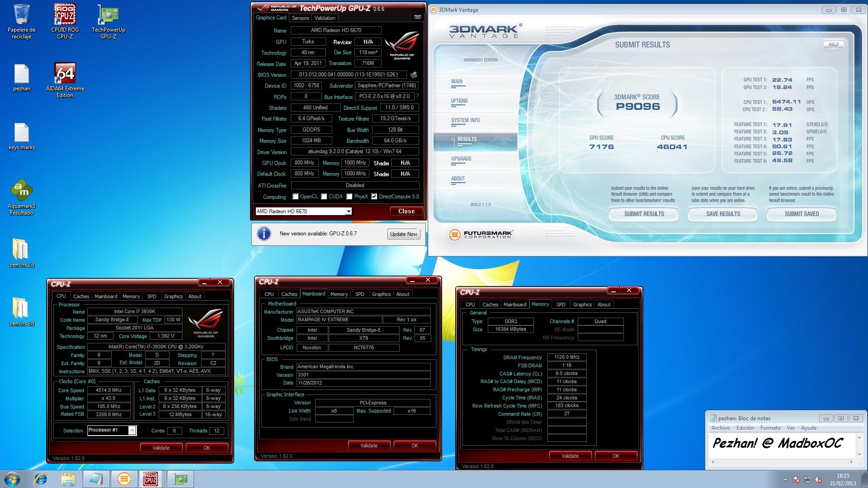Image resolution: width=868 pixels, height=488 pixels.
Task: Click the 3DMark score P9096
Action: click(638, 107)
